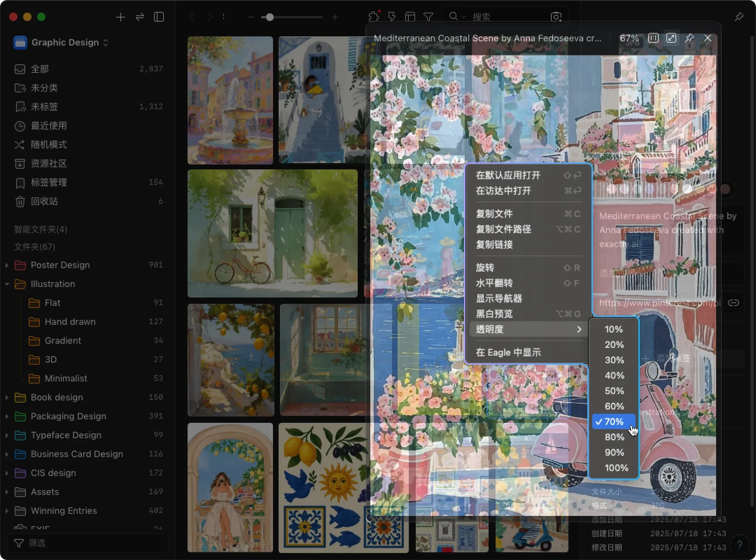Collapse the Illustration folder
Viewport: 756px width, 560px height.
tap(7, 284)
